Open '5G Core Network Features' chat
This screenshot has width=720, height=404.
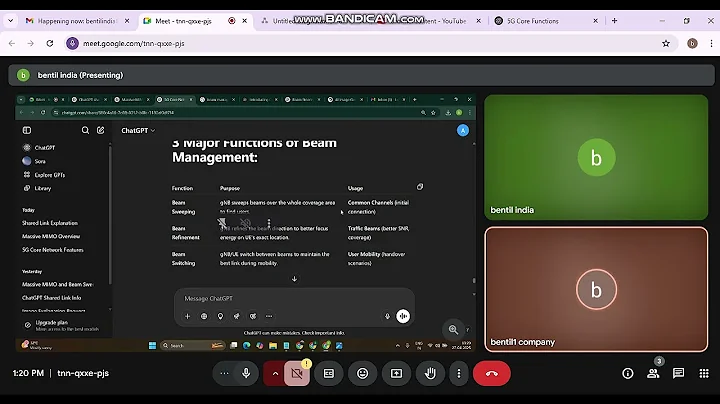pos(53,250)
